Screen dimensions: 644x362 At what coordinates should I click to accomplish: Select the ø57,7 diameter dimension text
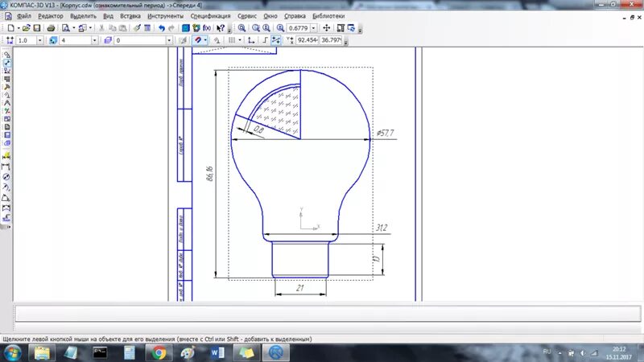[x=386, y=133]
